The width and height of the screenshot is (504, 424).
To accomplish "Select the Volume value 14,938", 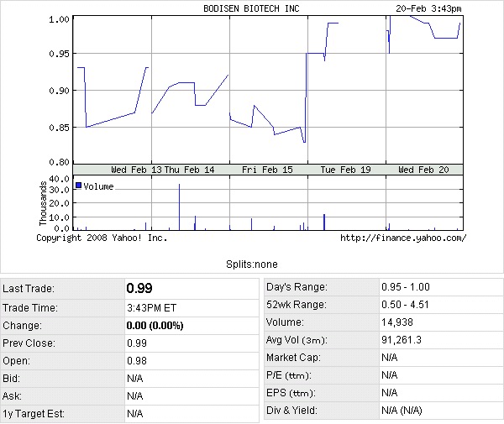I will click(x=396, y=322).
